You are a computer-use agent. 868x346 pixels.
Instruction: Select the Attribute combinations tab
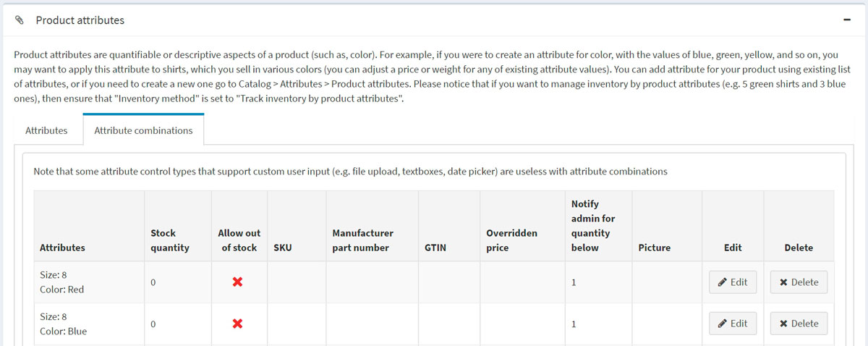pyautogui.click(x=143, y=130)
